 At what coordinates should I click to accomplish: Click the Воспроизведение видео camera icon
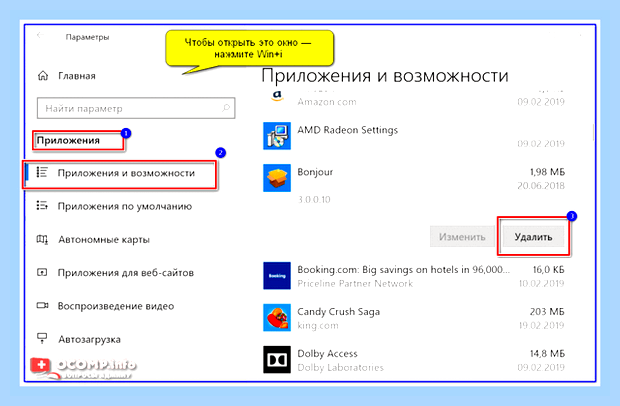[42, 306]
